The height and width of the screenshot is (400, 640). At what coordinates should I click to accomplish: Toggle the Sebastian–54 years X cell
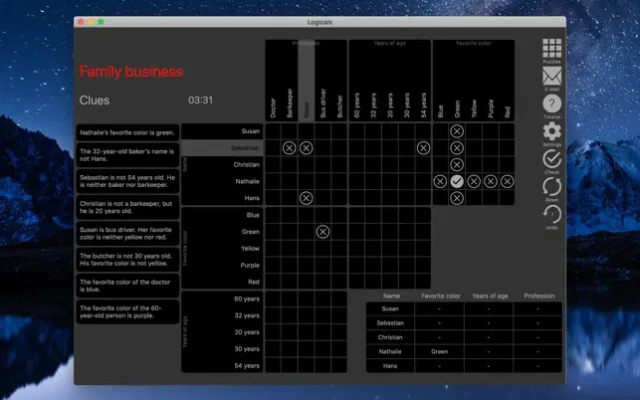(x=423, y=148)
